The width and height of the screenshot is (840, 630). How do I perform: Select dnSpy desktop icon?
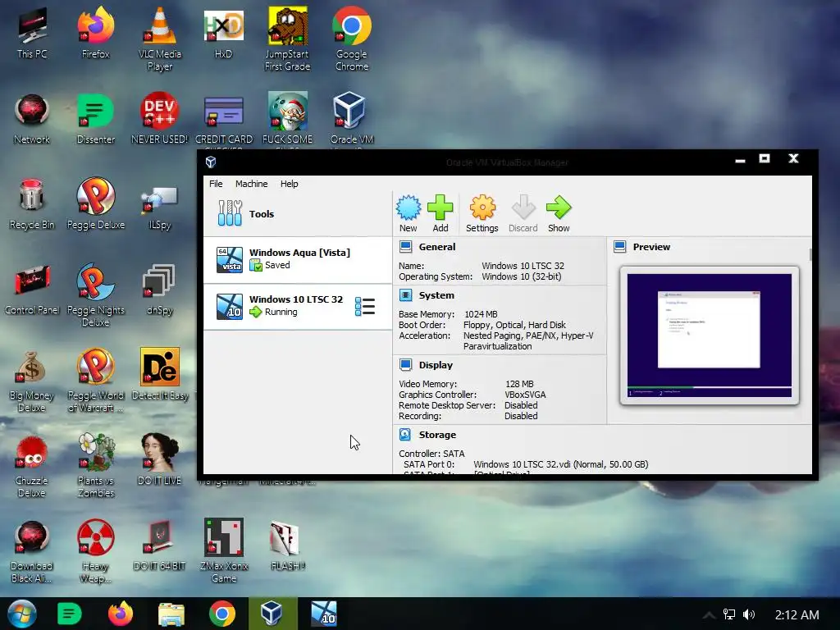[x=160, y=290]
